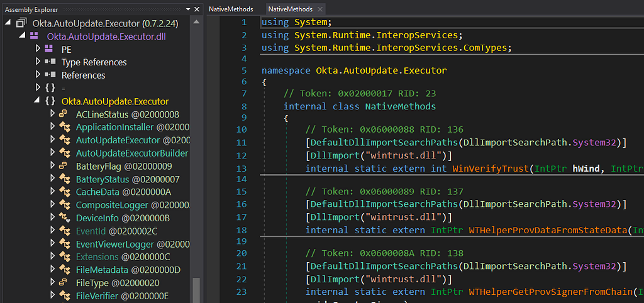Close the Assembly Explorer panel
Image resolution: width=644 pixels, height=303 pixels.
coord(197,9)
